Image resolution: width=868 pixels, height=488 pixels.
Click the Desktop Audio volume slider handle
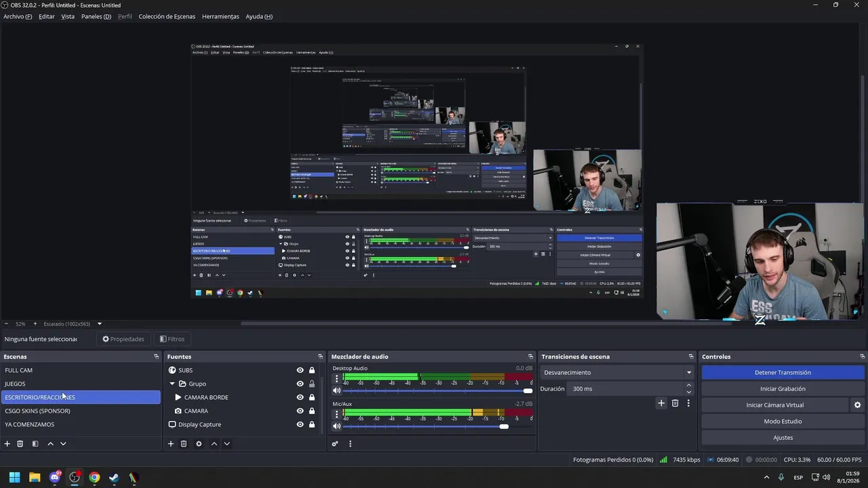[528, 390]
